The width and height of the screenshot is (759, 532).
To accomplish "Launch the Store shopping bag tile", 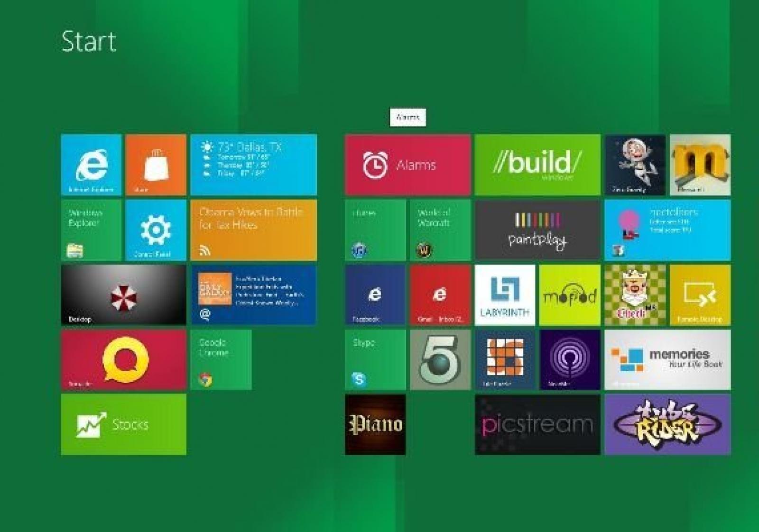I will pos(156,165).
